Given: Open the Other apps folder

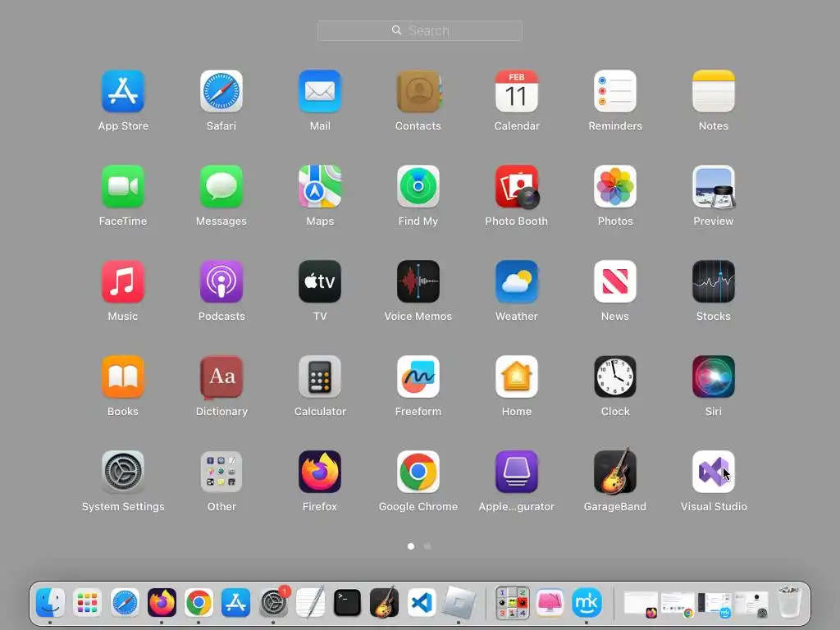Looking at the screenshot, I should click(221, 472).
